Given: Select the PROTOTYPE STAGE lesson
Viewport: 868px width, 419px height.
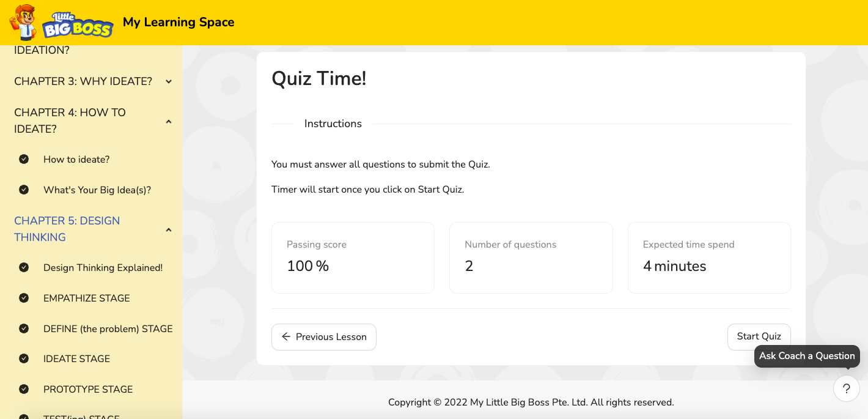Looking at the screenshot, I should [88, 389].
